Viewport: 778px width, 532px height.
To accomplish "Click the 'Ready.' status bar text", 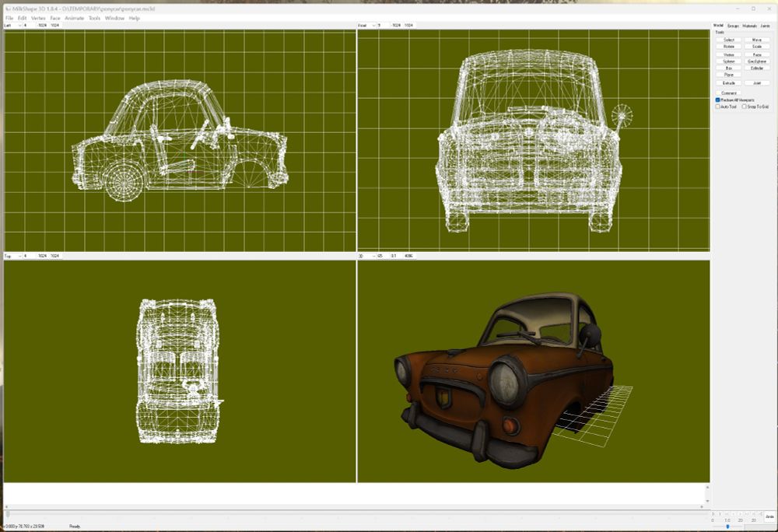I will click(x=75, y=527).
